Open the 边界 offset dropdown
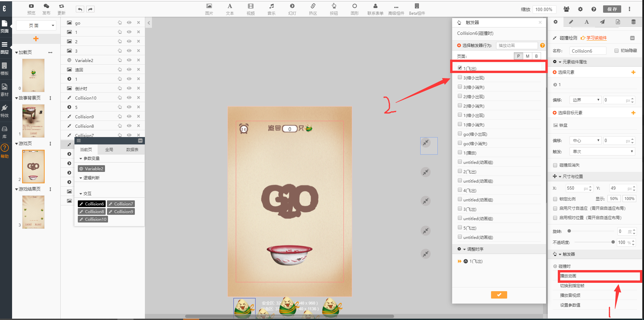The height and width of the screenshot is (320, 644). pos(586,100)
